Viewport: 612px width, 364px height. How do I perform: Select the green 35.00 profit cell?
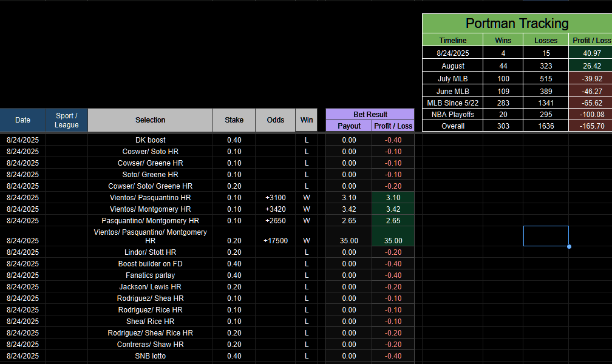click(x=393, y=237)
